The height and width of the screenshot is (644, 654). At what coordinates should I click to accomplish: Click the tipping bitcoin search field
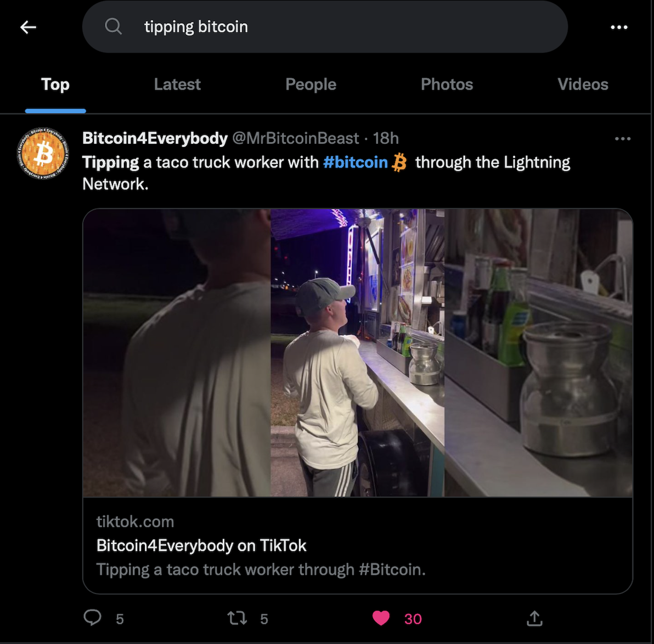coord(329,27)
